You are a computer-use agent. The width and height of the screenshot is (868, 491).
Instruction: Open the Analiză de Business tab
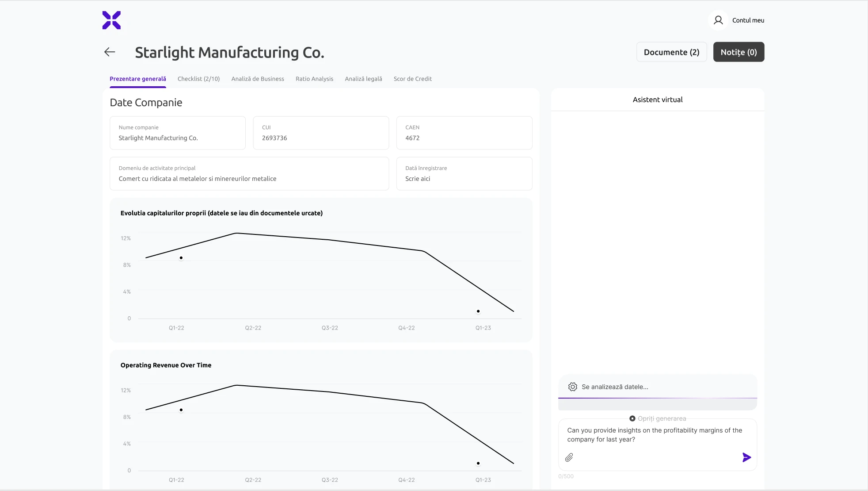pos(258,79)
